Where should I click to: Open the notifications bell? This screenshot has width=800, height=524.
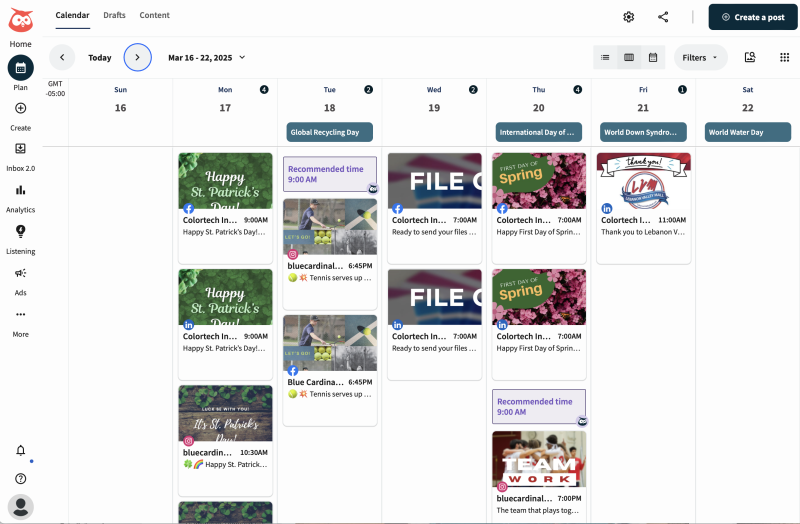coord(20,450)
